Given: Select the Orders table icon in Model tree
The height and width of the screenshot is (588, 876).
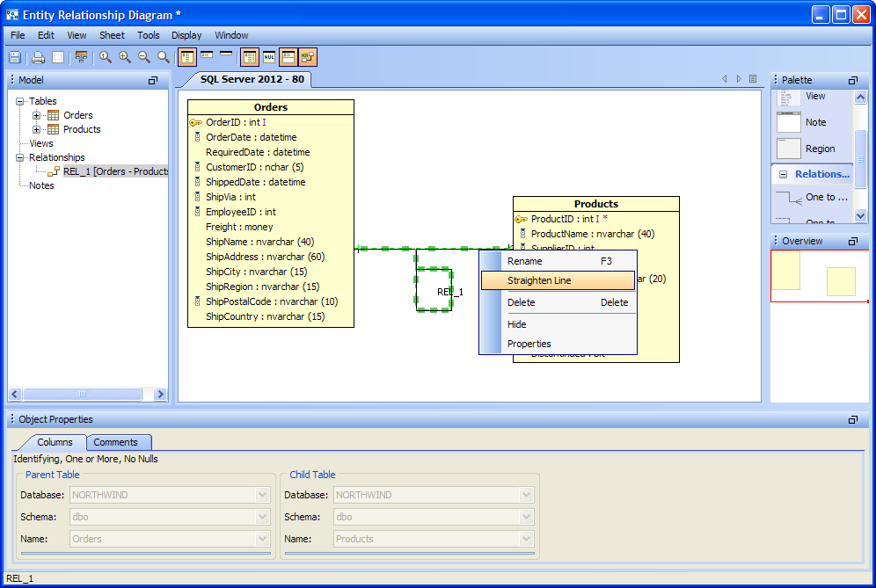Looking at the screenshot, I should point(53,115).
